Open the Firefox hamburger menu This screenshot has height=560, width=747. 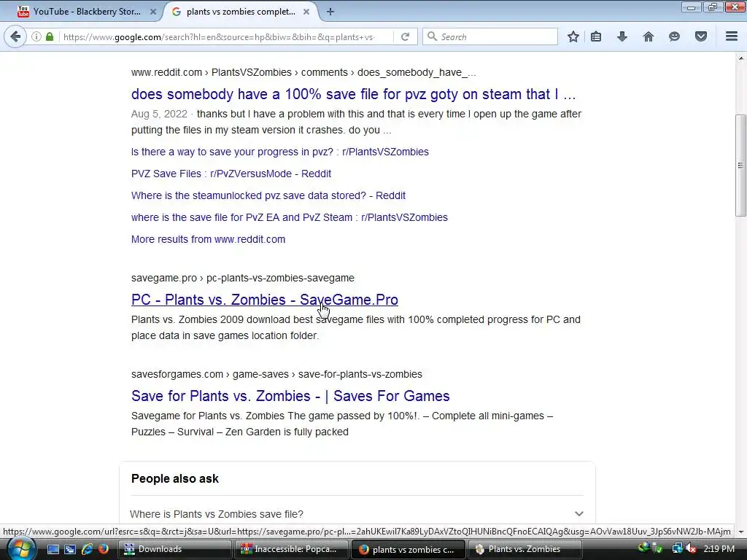[x=732, y=36]
